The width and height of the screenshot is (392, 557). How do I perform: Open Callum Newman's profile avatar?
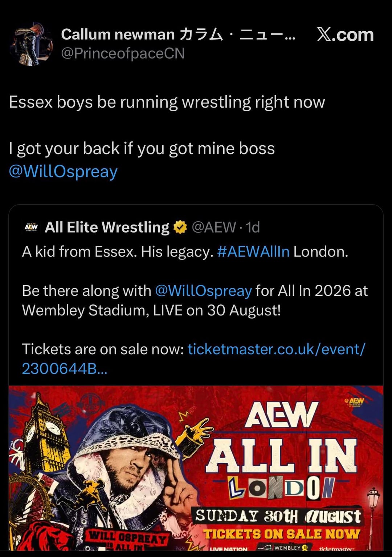point(32,45)
